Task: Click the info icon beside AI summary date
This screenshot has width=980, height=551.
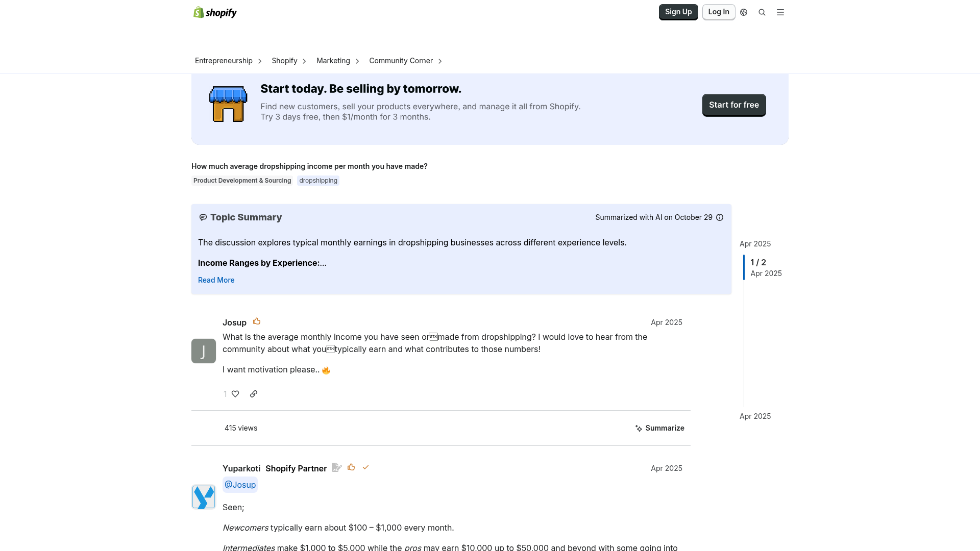Action: pyautogui.click(x=720, y=217)
